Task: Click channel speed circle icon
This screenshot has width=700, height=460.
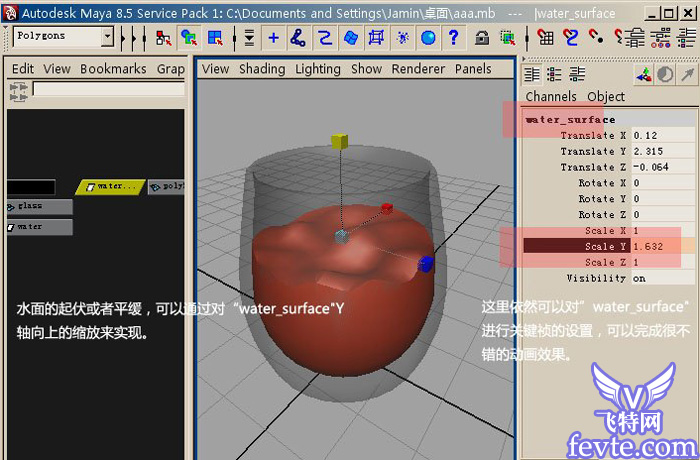Action: pos(665,74)
